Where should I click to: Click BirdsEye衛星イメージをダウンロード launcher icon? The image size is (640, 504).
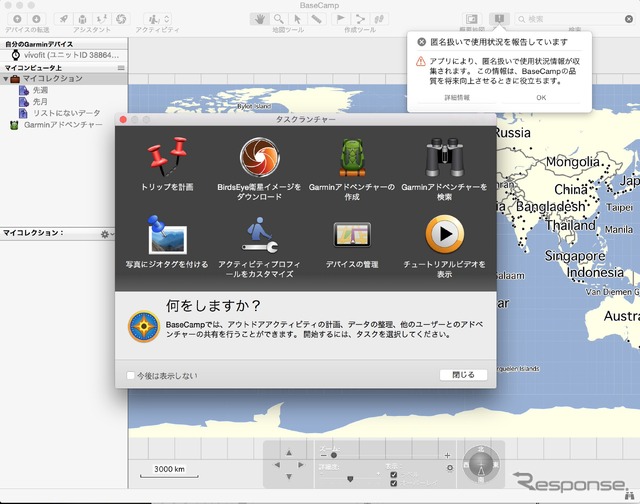pyautogui.click(x=259, y=157)
